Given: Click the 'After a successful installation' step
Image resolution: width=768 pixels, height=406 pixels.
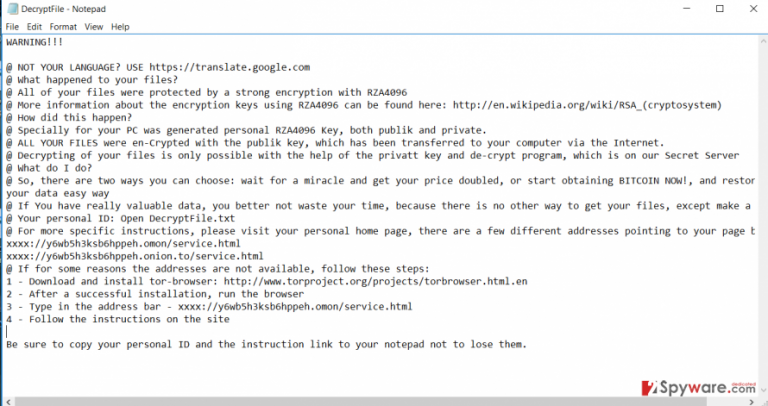Looking at the screenshot, I should 155,294.
